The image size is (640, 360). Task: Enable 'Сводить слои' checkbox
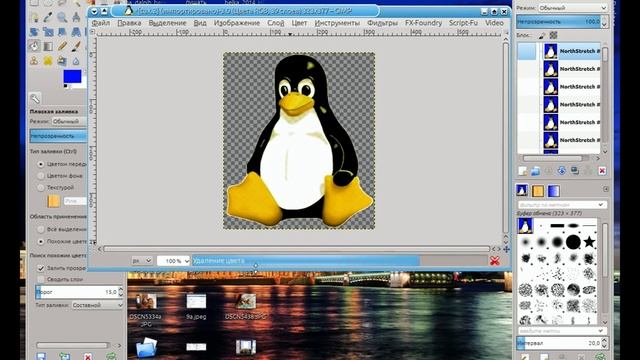pos(40,280)
